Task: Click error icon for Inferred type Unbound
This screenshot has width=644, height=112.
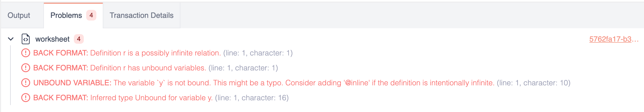Action: 25,98
